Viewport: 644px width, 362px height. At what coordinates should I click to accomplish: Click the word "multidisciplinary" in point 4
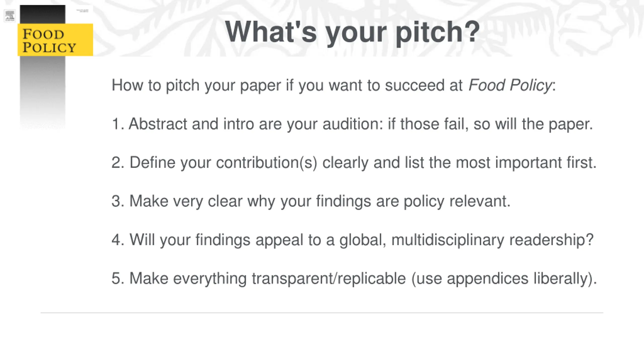[x=448, y=240]
